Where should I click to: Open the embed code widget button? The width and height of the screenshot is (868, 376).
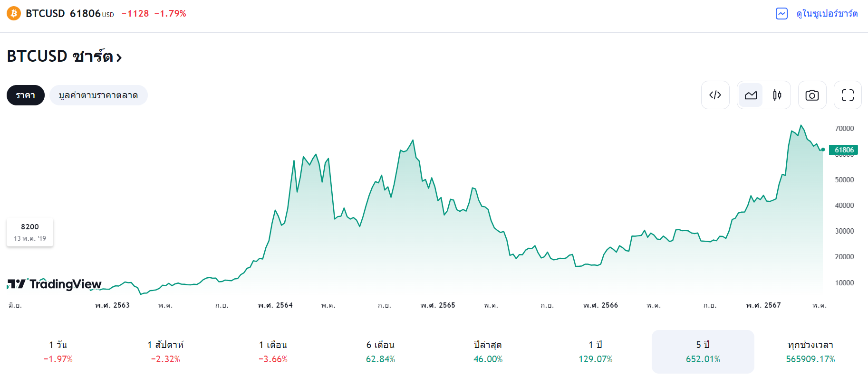[715, 95]
